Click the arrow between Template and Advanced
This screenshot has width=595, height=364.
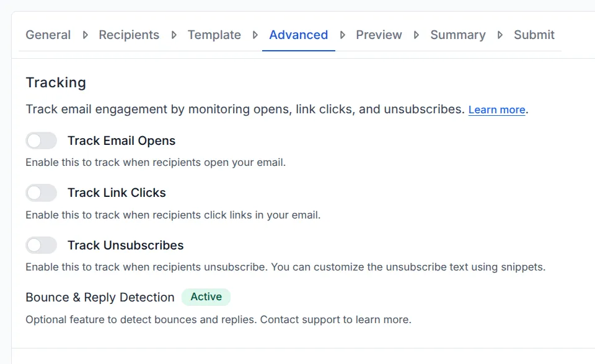tap(255, 35)
